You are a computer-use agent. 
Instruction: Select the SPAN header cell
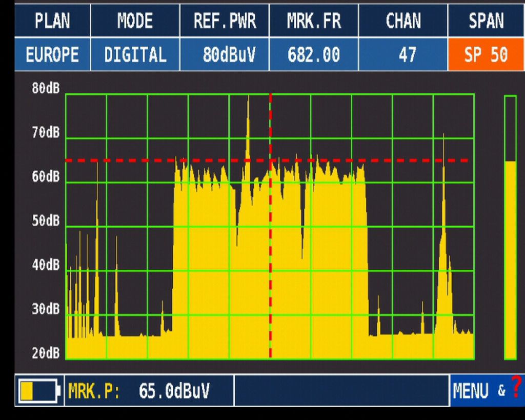click(486, 21)
